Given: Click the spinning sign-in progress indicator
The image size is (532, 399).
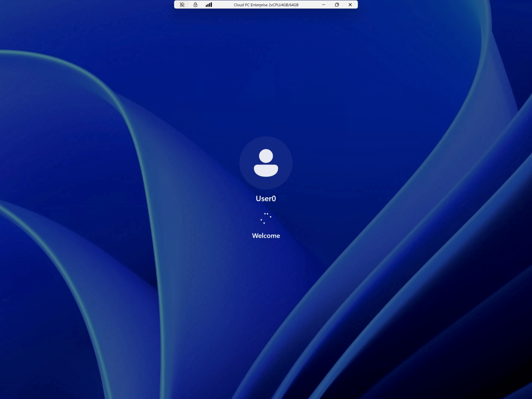Looking at the screenshot, I should point(266,217).
